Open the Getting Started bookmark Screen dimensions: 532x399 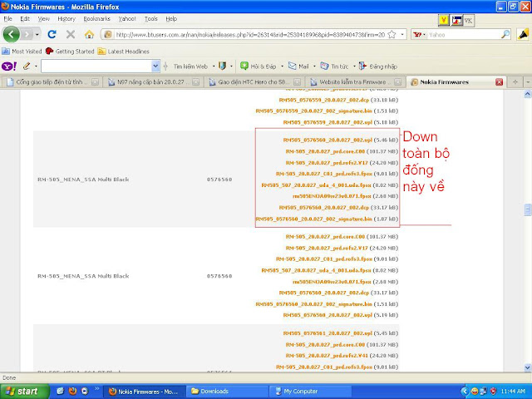tap(70, 52)
